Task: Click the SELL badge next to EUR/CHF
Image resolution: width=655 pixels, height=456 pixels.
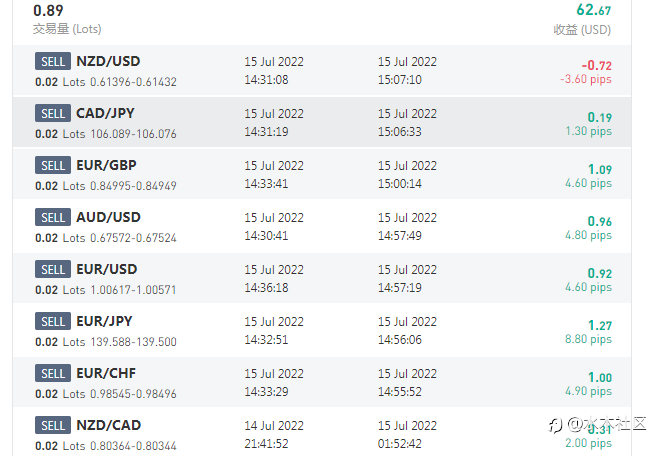Action: (x=52, y=373)
